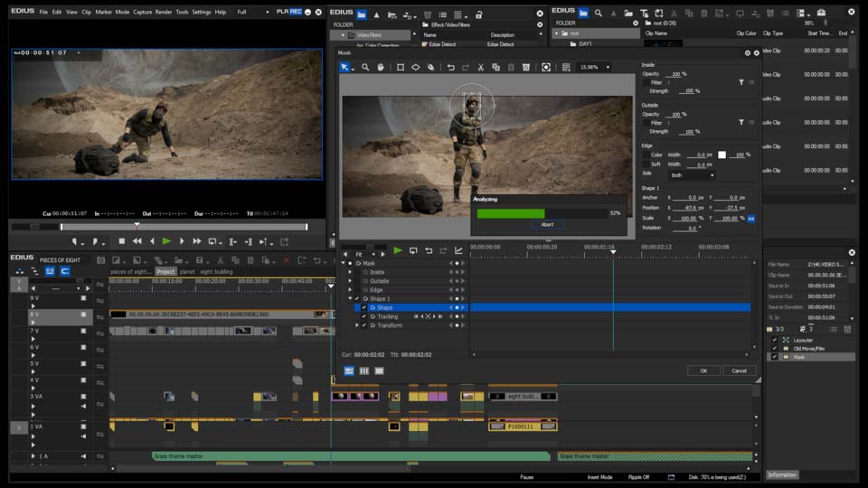Choose the zoom magnifier tool in Mask window
Screen dimensions: 868x488
click(x=365, y=67)
